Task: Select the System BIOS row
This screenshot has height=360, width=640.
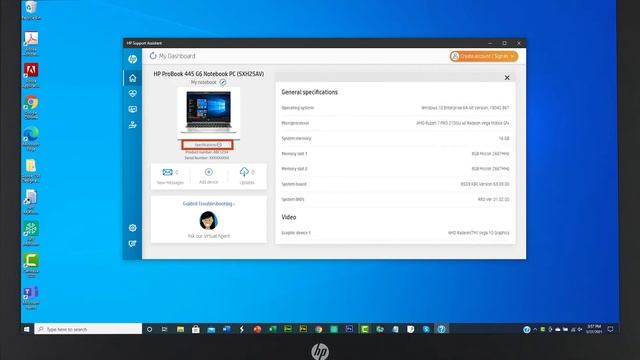Action: tap(395, 199)
